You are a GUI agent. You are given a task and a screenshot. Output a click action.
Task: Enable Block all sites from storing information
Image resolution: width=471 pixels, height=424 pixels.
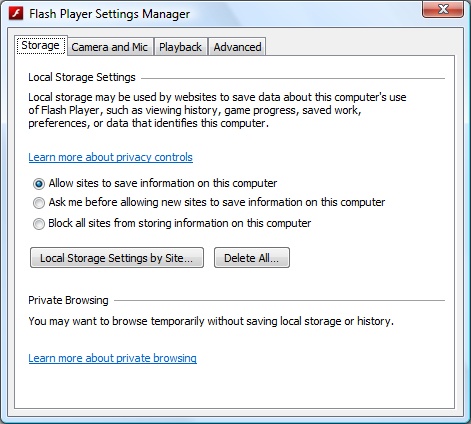tap(39, 224)
